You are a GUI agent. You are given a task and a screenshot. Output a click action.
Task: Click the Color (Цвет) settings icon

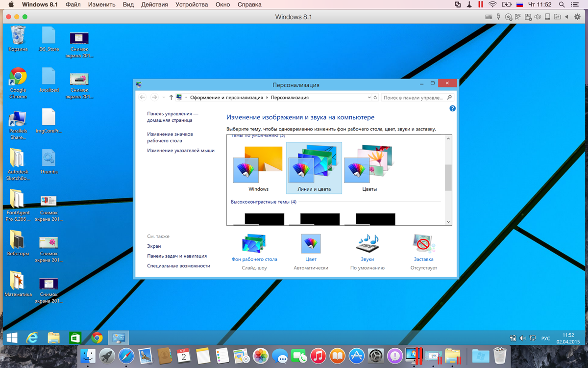point(311,243)
